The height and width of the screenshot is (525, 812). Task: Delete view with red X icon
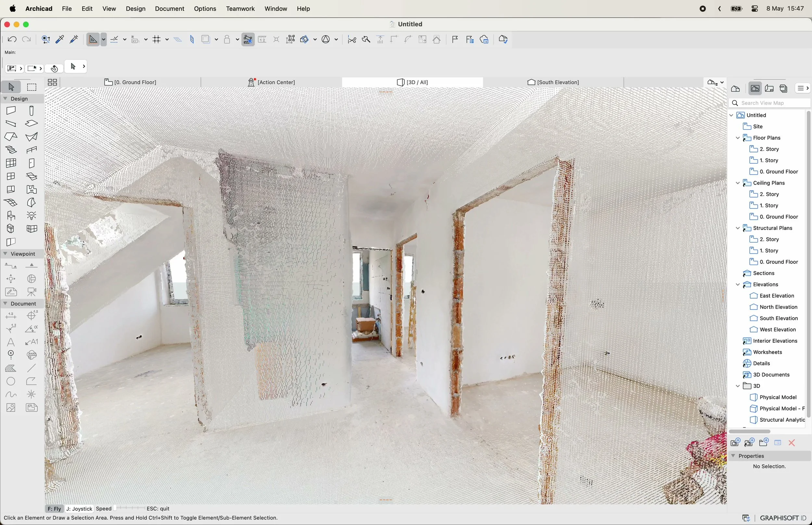click(x=792, y=442)
